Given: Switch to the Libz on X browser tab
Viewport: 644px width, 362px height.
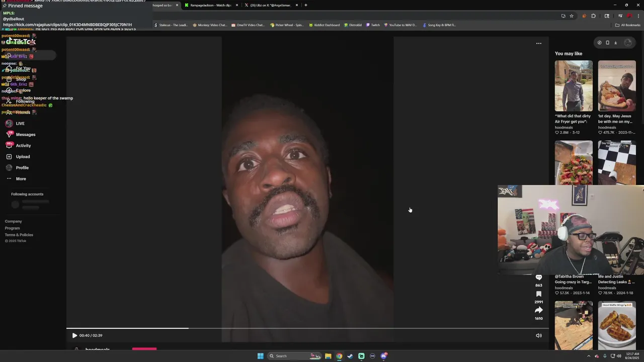Looking at the screenshot, I should coord(271,5).
